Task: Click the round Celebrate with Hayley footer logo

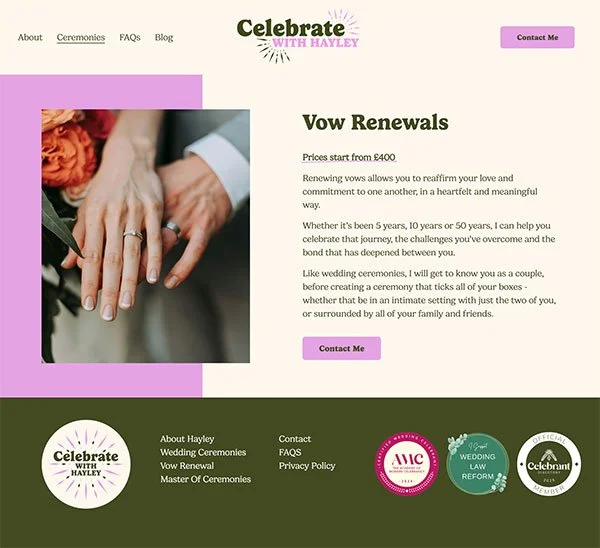Action: click(86, 464)
